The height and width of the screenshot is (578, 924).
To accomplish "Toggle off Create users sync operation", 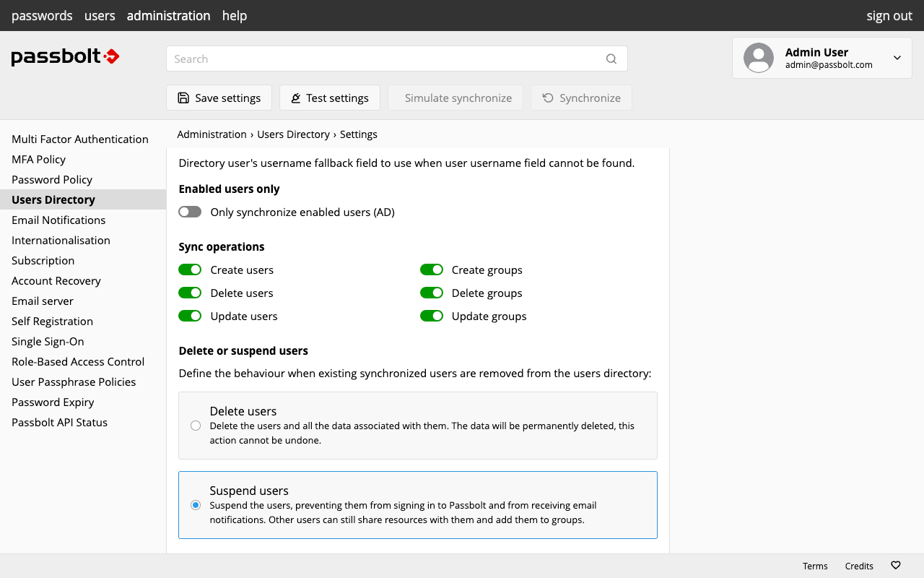I will [x=190, y=270].
